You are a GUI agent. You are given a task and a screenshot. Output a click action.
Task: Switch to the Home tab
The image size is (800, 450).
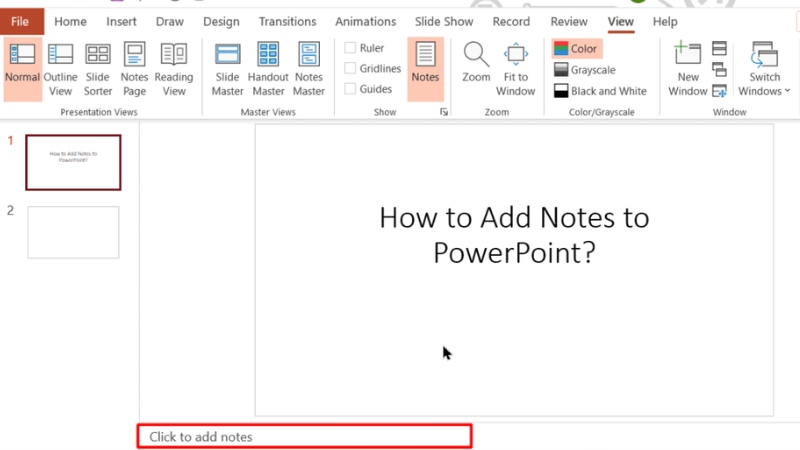[x=70, y=22]
